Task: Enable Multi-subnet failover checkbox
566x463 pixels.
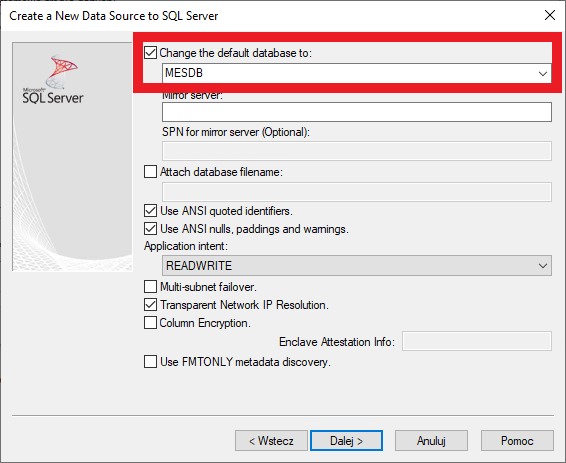Action: tap(151, 287)
